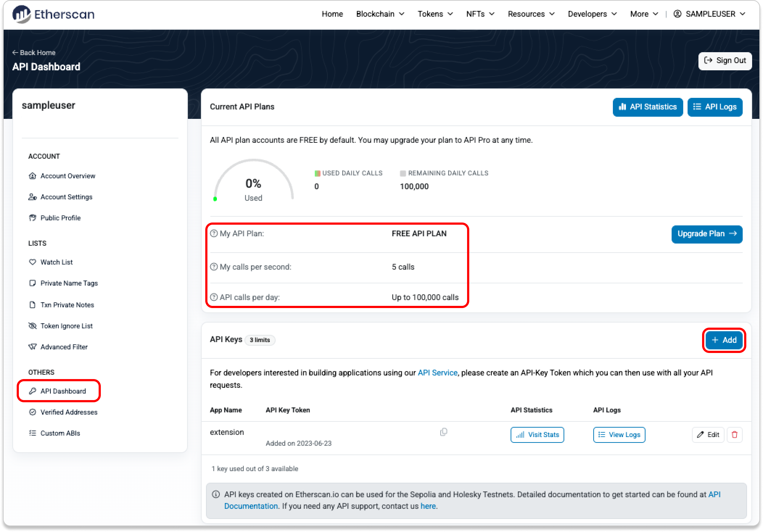763x532 pixels.
Task: Delete the extension API key
Action: tap(735, 435)
